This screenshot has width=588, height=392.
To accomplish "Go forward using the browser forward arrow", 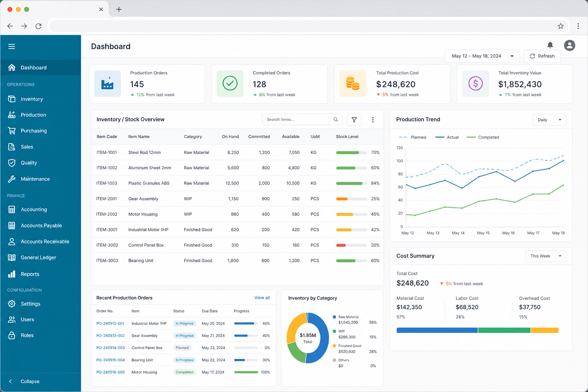I will [24, 26].
